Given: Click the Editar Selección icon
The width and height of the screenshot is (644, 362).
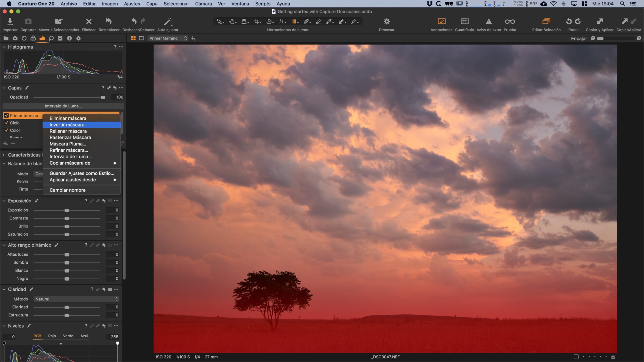Looking at the screenshot, I should click(x=546, y=22).
